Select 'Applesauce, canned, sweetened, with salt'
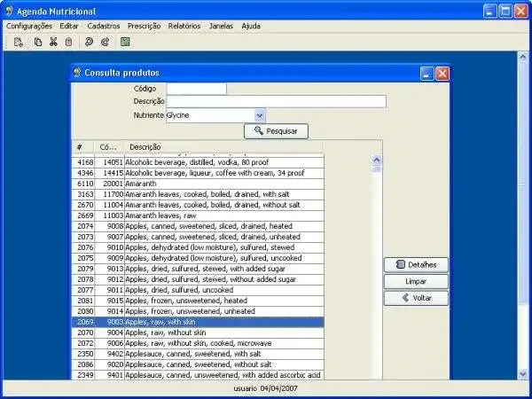Screen dimensions: 532x399 tap(198, 354)
